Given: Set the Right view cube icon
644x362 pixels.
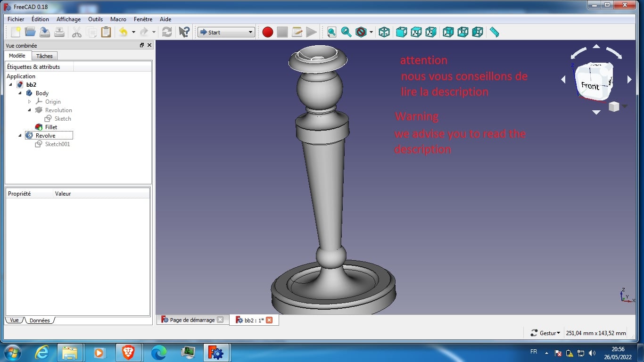Looking at the screenshot, I should tap(430, 32).
